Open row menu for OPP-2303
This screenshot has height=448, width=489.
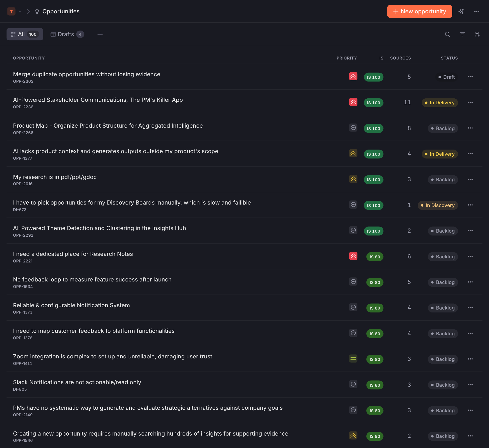470,77
